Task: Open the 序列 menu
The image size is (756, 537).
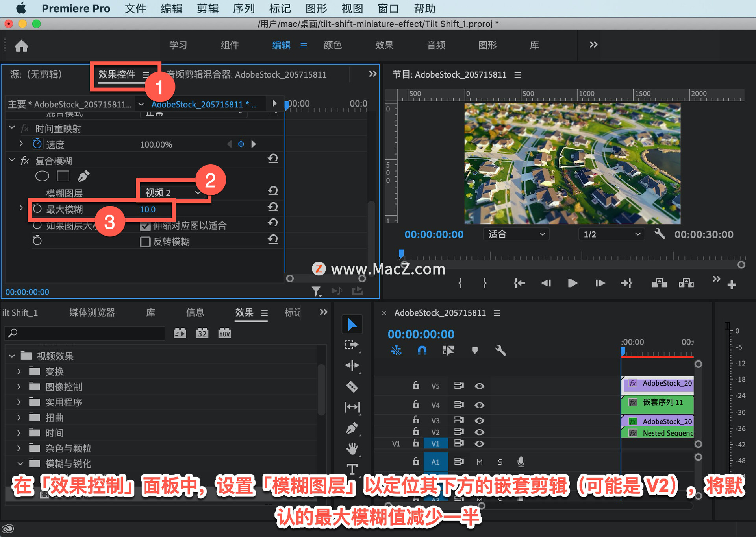Action: coord(244,8)
